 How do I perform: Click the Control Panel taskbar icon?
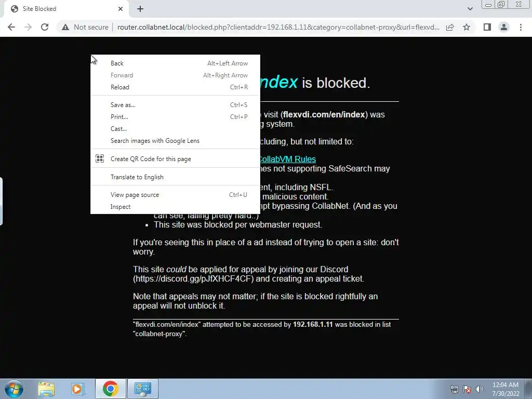click(142, 389)
